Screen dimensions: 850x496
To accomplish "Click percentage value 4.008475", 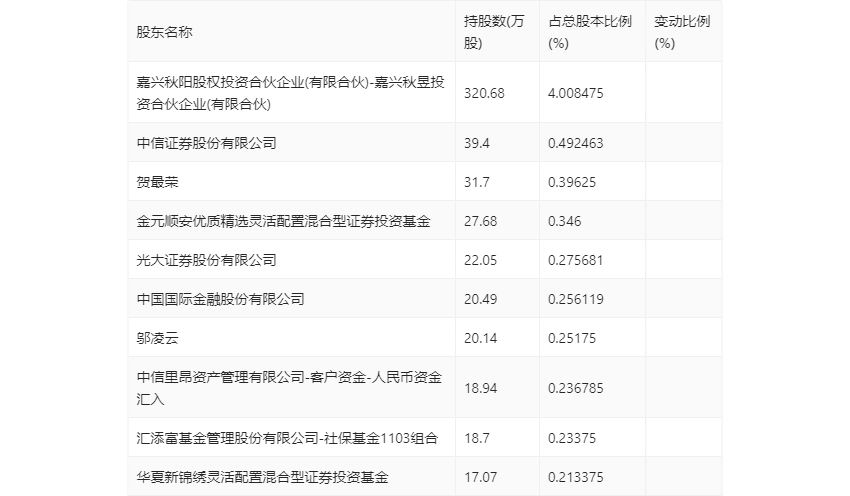I will 576,93.
